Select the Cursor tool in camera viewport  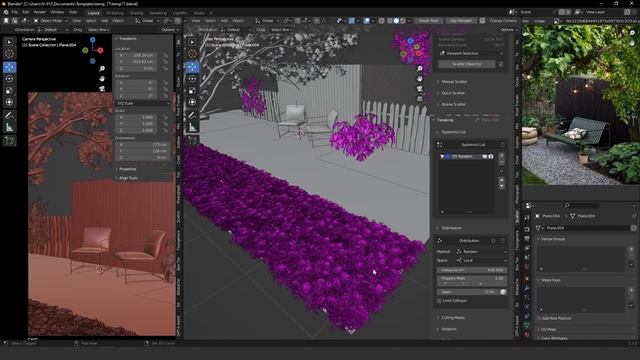point(9,53)
